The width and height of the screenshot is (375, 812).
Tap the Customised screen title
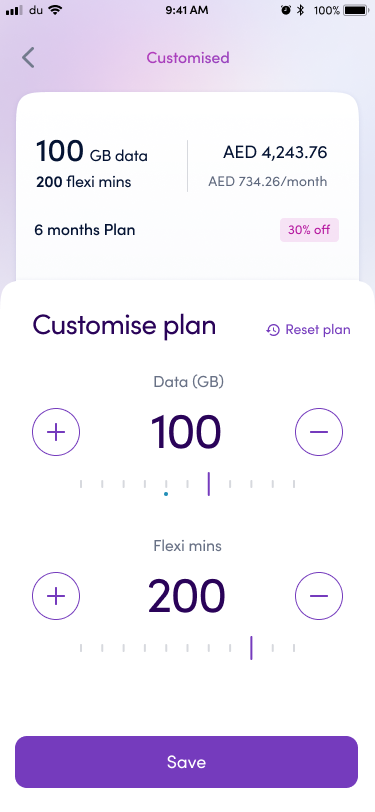[188, 57]
